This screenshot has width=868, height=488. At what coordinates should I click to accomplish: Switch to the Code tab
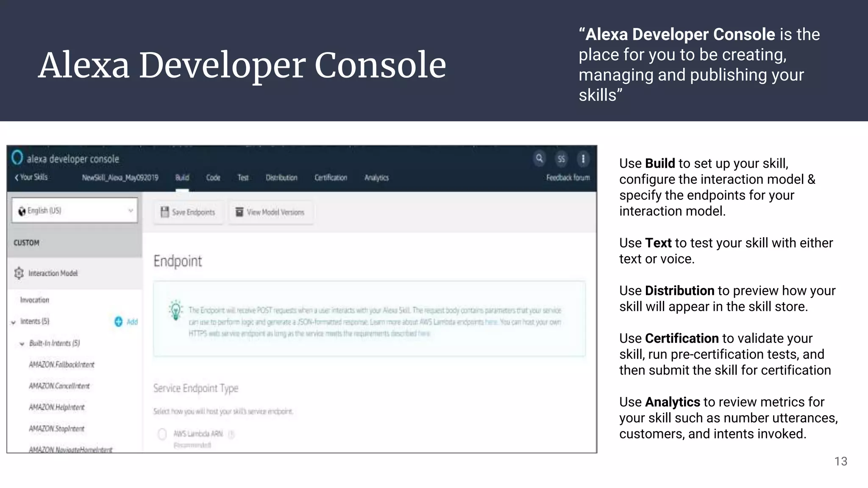[213, 177]
